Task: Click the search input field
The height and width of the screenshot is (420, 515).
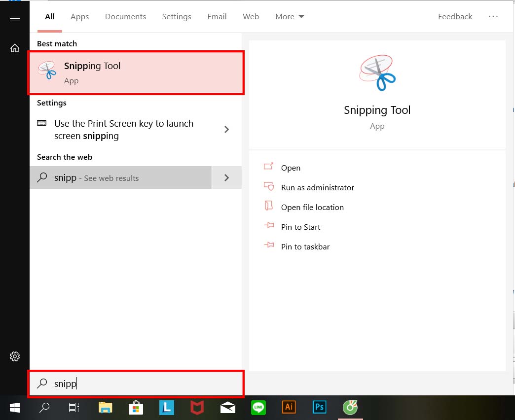Action: (x=136, y=384)
